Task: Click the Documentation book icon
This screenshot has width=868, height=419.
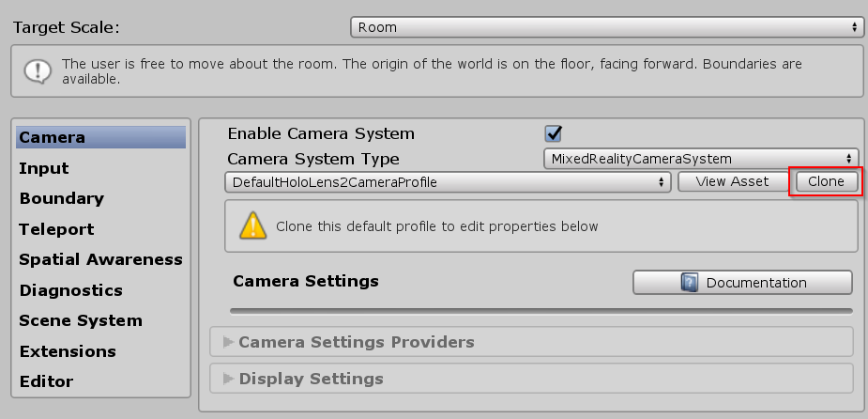Action: coord(689,283)
